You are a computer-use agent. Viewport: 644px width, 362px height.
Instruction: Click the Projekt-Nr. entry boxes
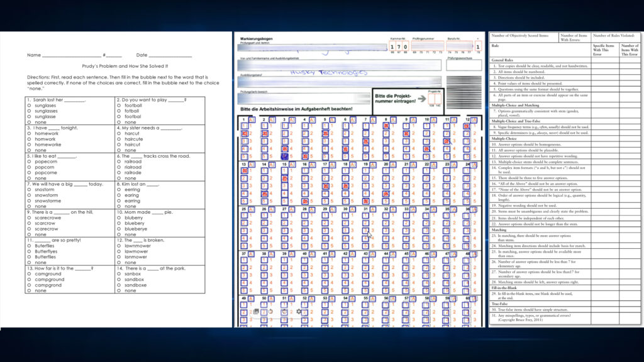(x=435, y=99)
